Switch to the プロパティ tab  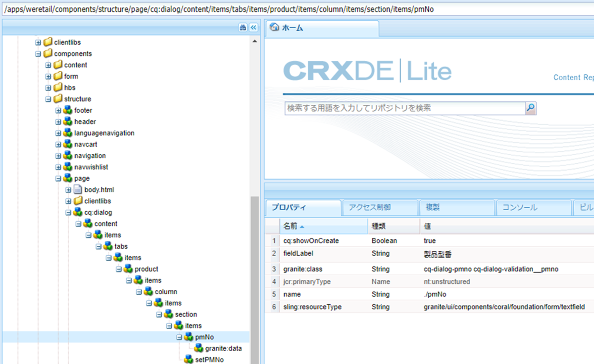pos(303,208)
